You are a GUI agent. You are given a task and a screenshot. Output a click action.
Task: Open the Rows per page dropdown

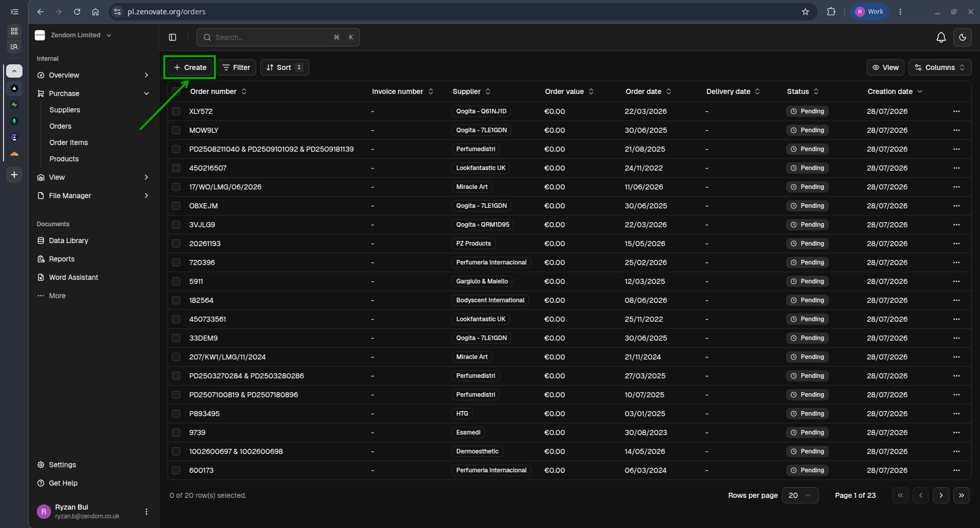(x=800, y=495)
